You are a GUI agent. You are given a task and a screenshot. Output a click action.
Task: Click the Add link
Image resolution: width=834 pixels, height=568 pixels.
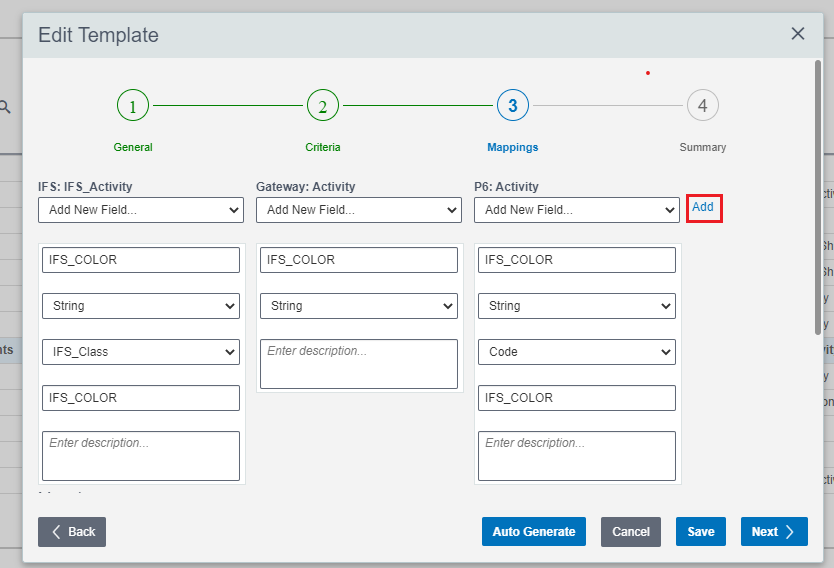703,207
